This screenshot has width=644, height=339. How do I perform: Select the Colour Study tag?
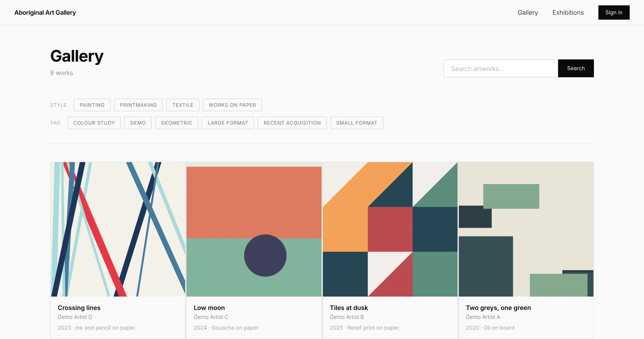click(x=94, y=123)
